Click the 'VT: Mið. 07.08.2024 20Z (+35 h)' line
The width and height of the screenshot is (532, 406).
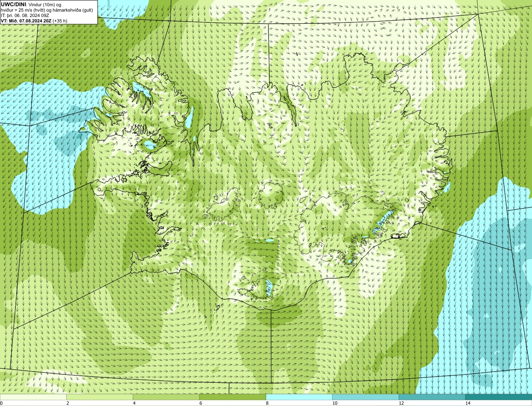(34, 21)
